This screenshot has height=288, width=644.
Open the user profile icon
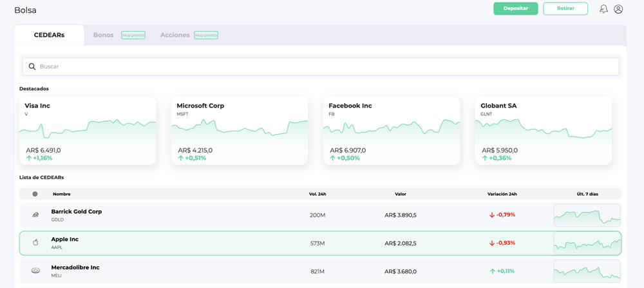(x=618, y=9)
